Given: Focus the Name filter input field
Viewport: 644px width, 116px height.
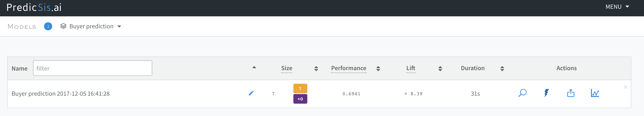Looking at the screenshot, I should click(92, 68).
